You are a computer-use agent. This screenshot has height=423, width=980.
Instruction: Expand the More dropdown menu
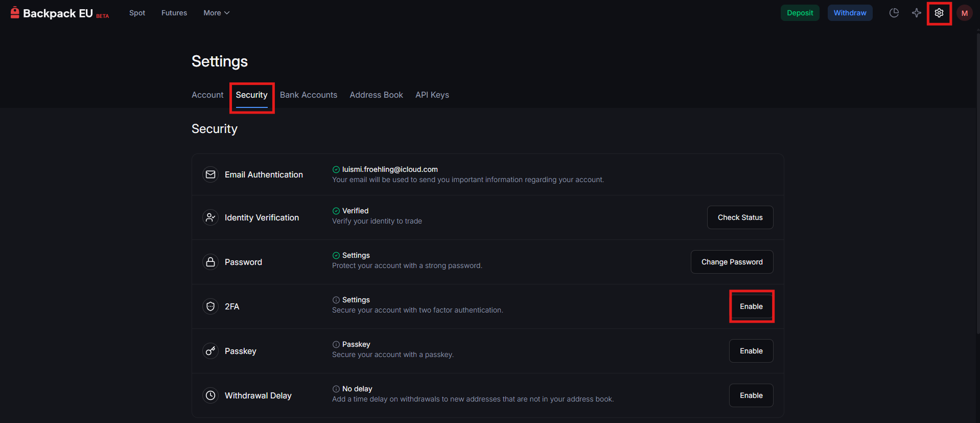216,13
